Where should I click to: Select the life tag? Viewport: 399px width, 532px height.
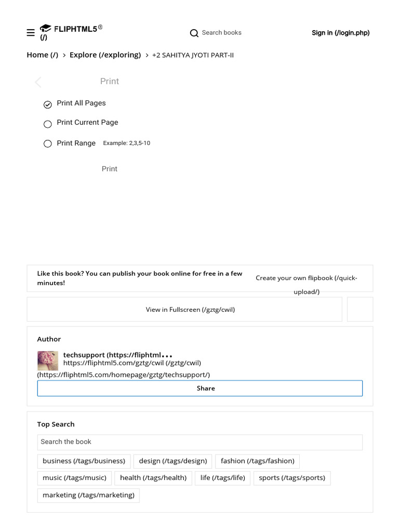pos(222,478)
